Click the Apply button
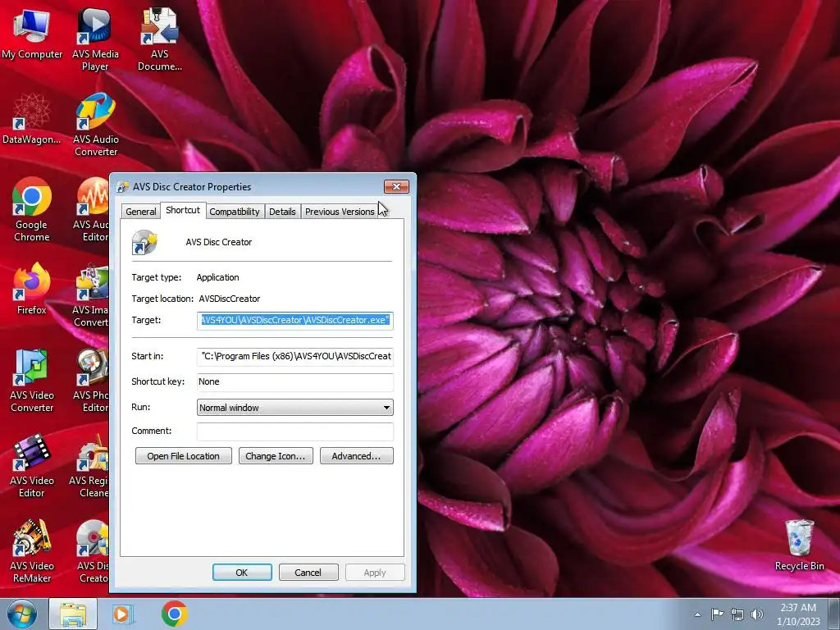The width and height of the screenshot is (840, 630). (375, 572)
